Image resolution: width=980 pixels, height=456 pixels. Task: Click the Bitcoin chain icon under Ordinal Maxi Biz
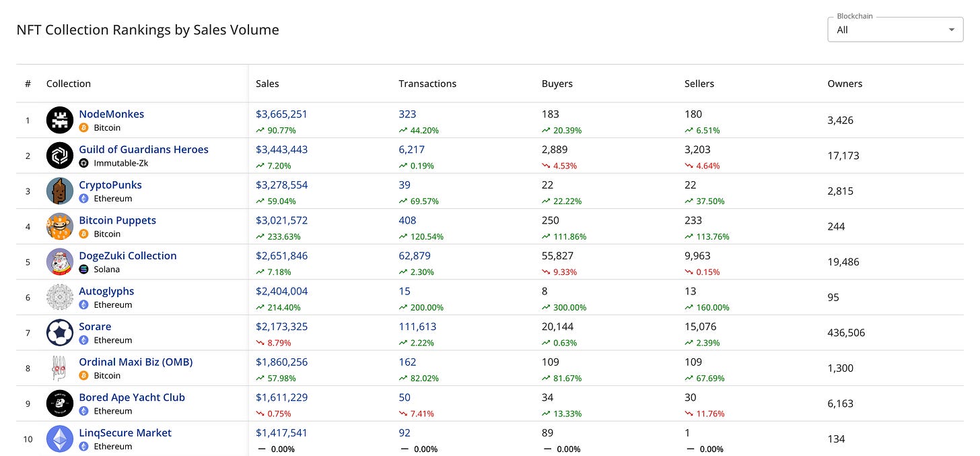coord(84,375)
